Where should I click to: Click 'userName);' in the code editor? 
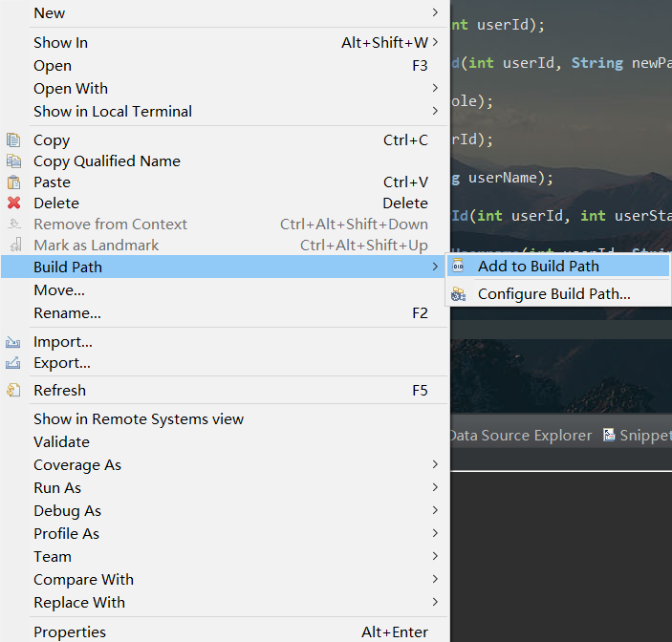pos(510,178)
